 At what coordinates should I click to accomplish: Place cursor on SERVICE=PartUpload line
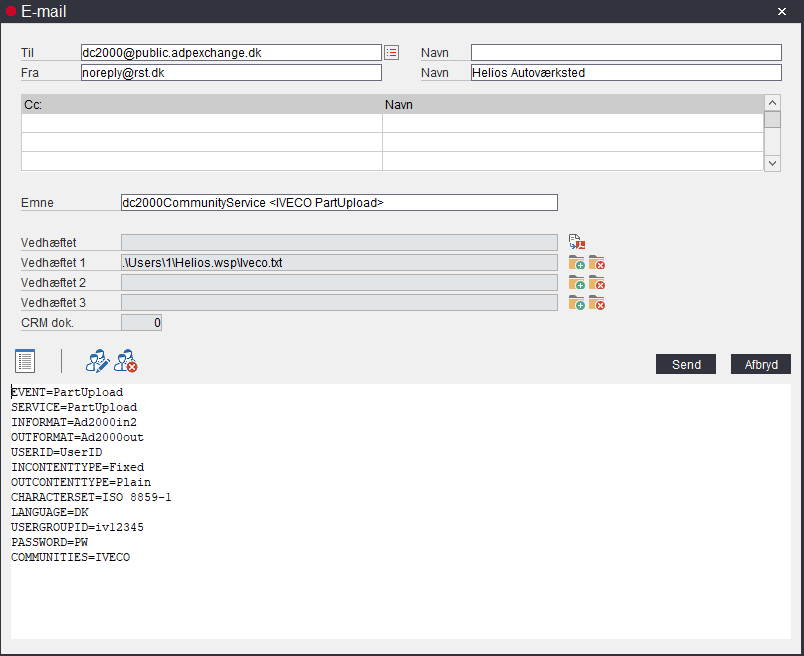(74, 407)
